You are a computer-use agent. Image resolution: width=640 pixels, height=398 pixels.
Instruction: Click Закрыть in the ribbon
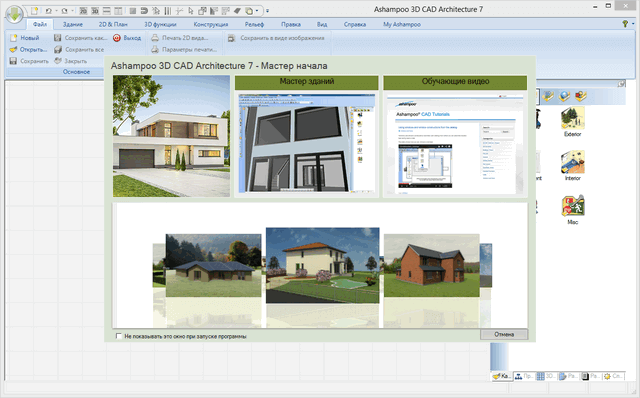(71, 61)
